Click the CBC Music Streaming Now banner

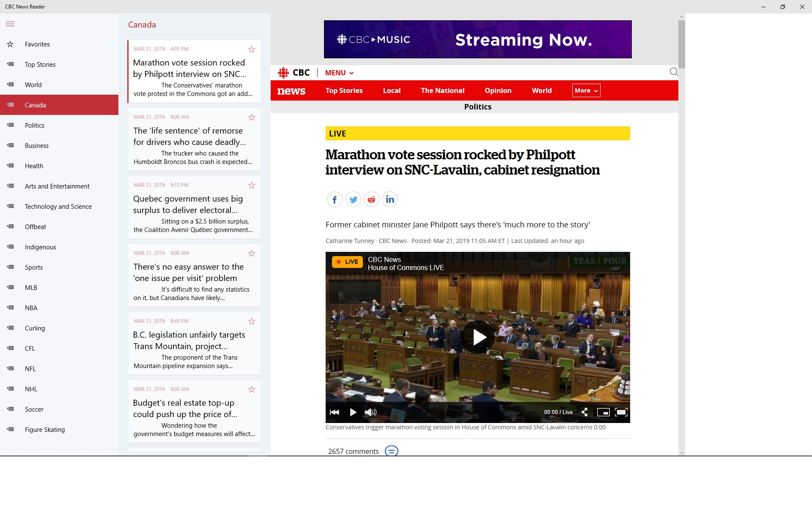coord(477,39)
